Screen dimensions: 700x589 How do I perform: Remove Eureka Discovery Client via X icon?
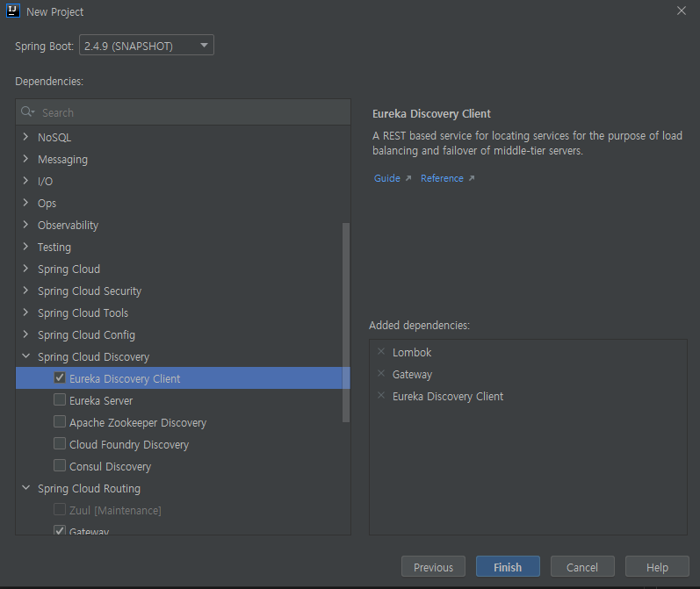point(381,395)
